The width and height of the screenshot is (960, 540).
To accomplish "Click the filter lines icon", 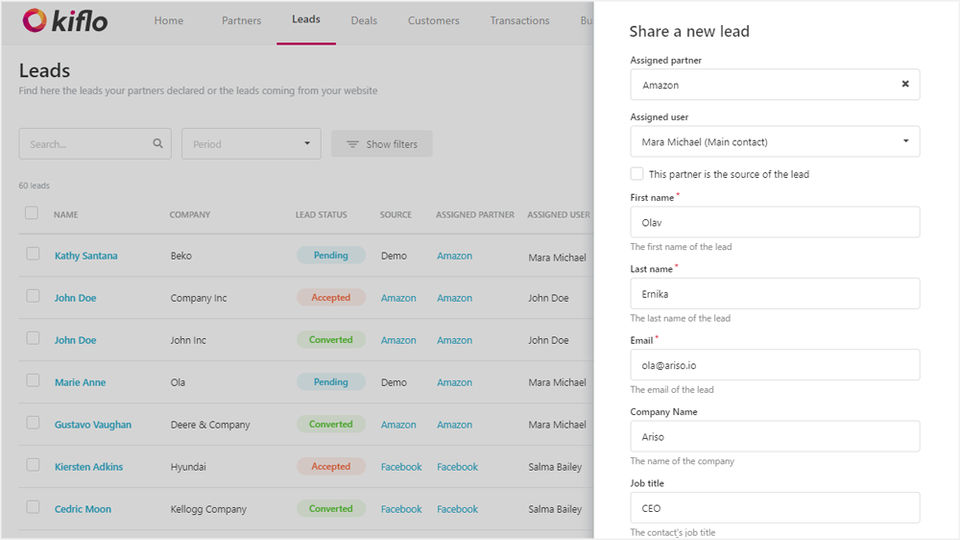I will (352, 144).
